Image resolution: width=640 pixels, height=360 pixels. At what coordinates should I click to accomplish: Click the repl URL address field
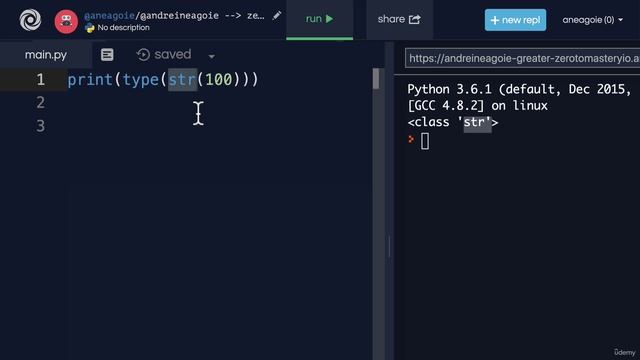522,58
